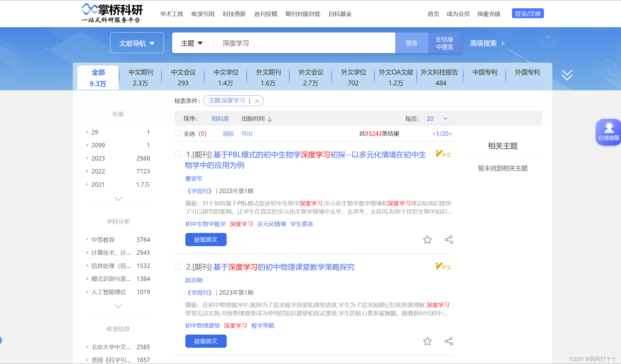Expand more years in 年度 filter
The height and width of the screenshot is (364, 621).
pos(118,199)
